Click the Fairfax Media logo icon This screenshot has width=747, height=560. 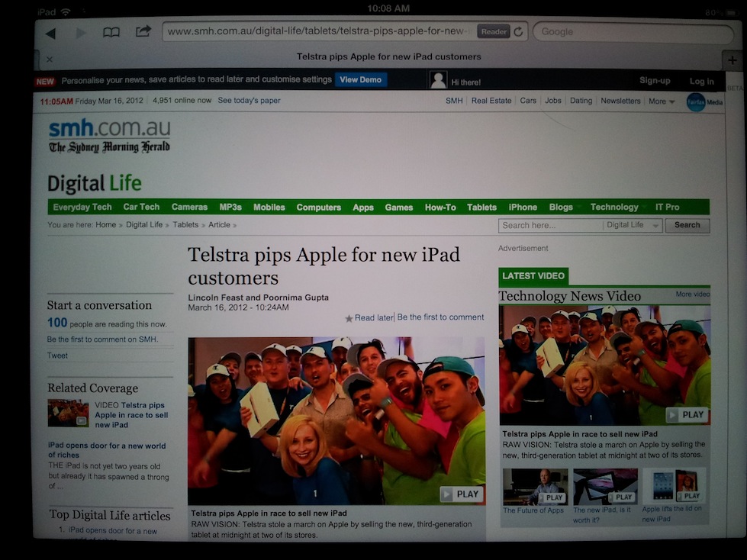(x=704, y=102)
